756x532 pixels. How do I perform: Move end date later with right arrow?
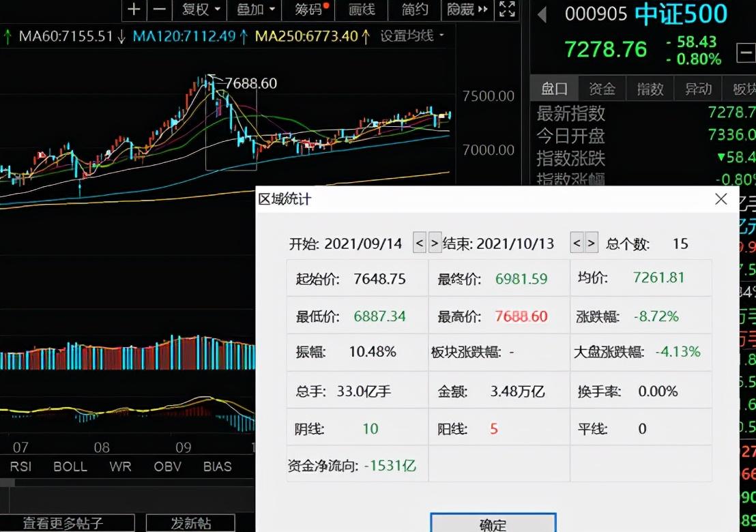[592, 242]
